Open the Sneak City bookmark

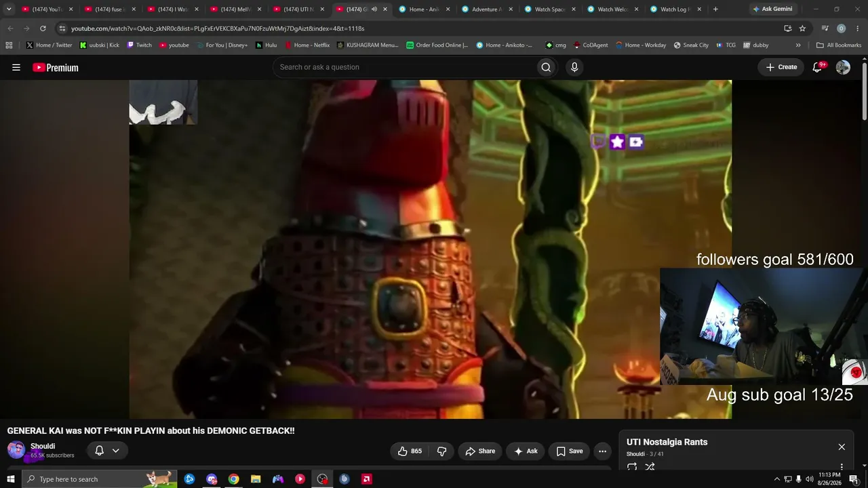[x=690, y=45]
